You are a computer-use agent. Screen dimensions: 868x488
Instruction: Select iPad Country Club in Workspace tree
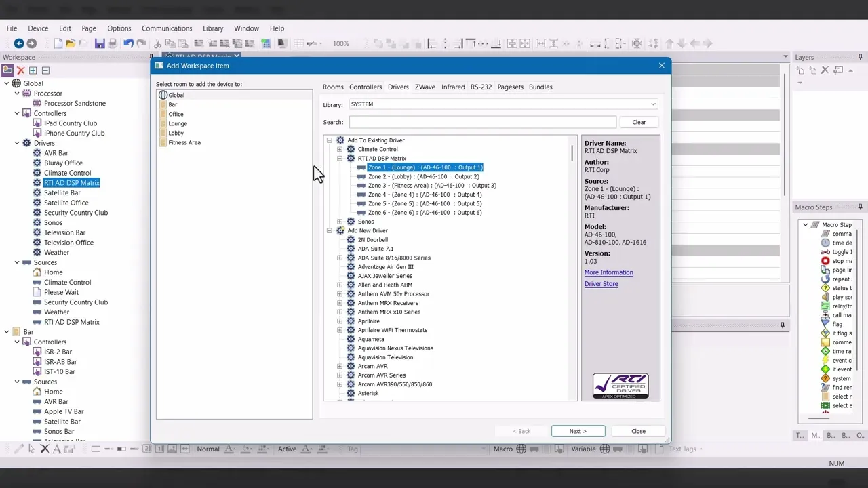click(x=71, y=123)
